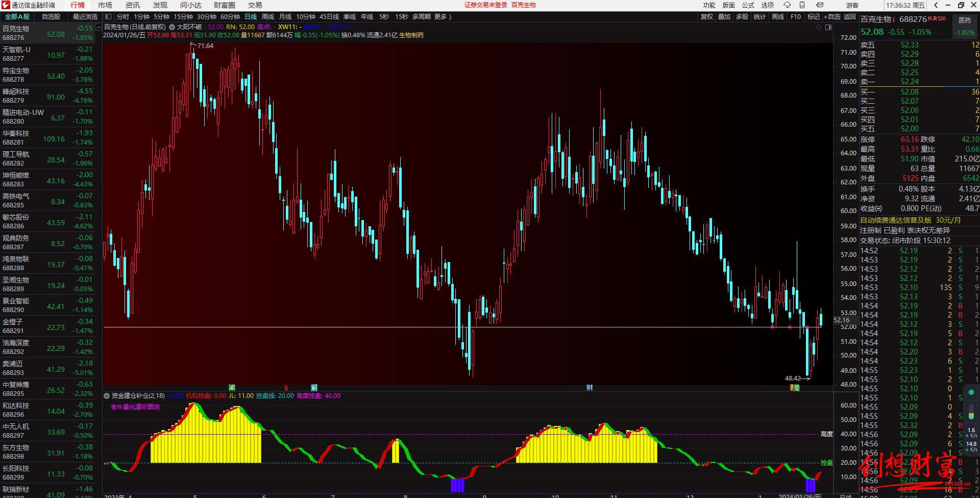The height and width of the screenshot is (498, 980).
Task: Open the message envelope icon
Action: point(820,5)
